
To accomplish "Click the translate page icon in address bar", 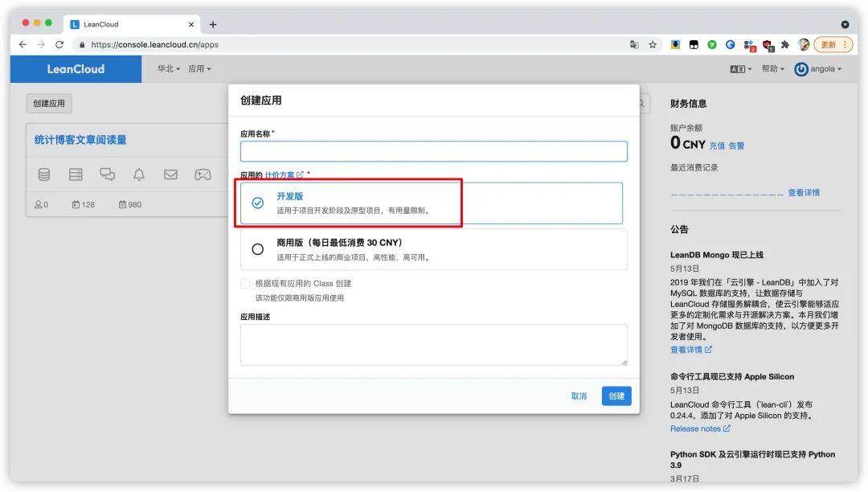I will (x=634, y=45).
